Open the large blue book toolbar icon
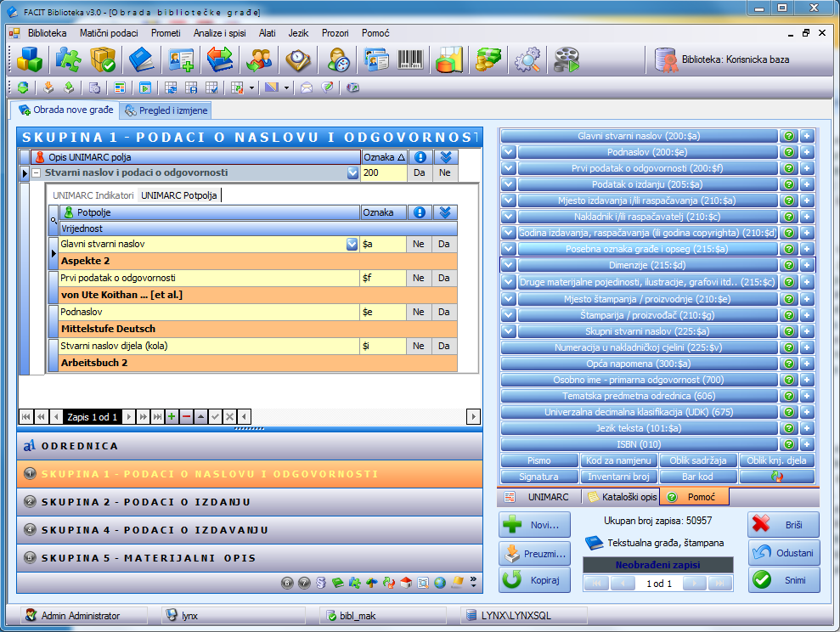 [x=141, y=59]
